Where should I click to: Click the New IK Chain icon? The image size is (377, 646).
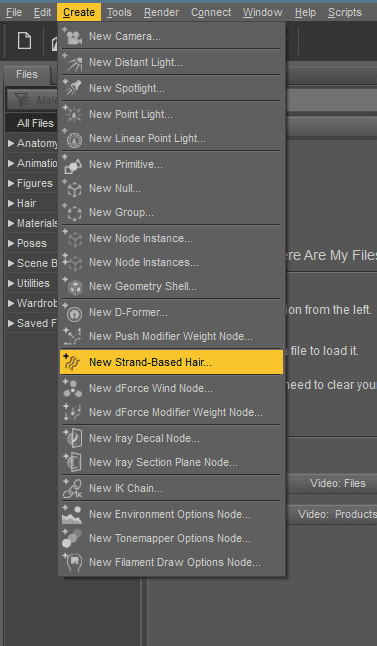pos(73,488)
